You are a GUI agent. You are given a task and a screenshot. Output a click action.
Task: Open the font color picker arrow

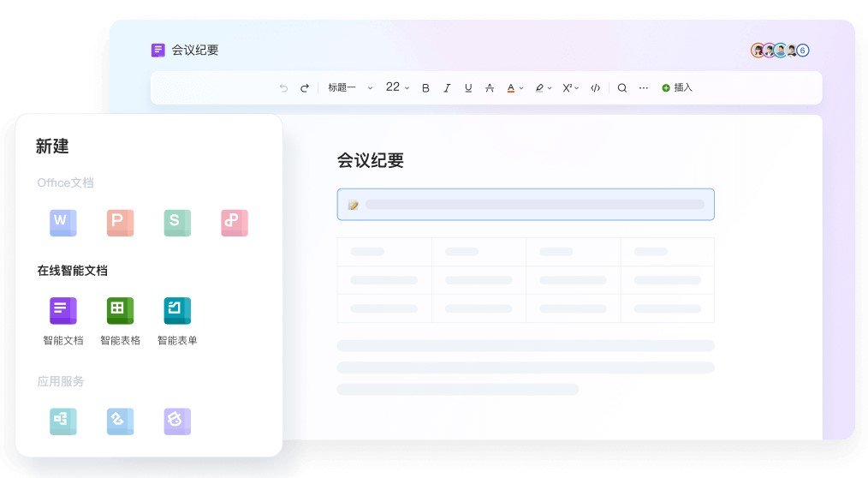coord(521,88)
